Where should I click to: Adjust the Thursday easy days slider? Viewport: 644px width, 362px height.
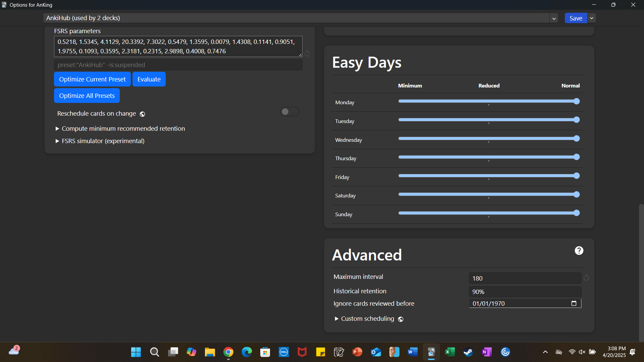point(489,157)
